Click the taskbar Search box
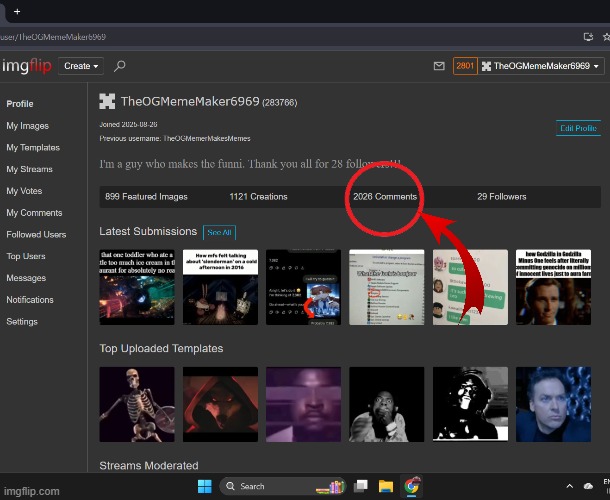 pyautogui.click(x=282, y=486)
